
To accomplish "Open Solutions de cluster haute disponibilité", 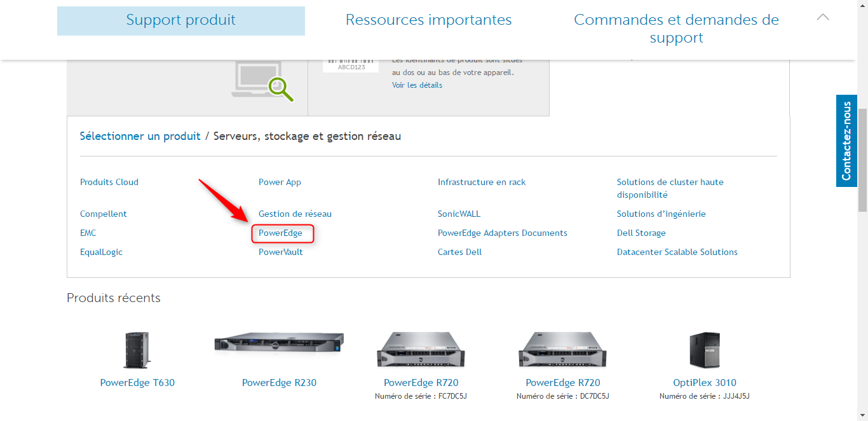I will tap(670, 188).
